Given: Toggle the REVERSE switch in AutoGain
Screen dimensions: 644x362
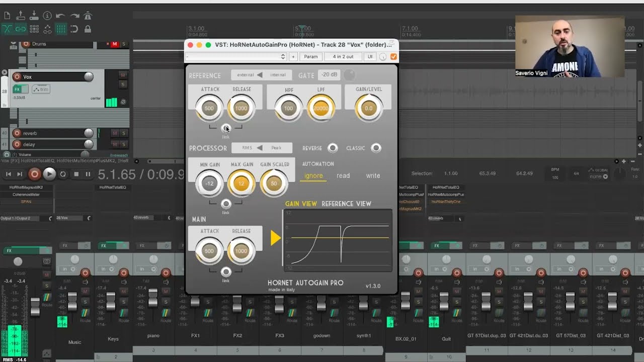Looking at the screenshot, I should [333, 148].
